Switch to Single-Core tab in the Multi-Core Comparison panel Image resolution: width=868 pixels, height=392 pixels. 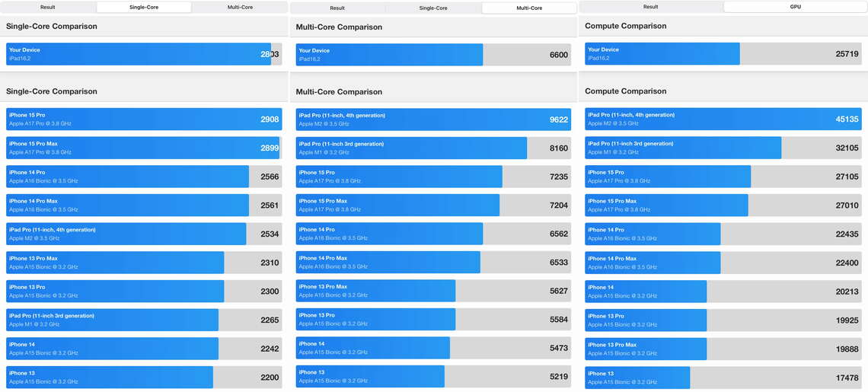[x=433, y=8]
